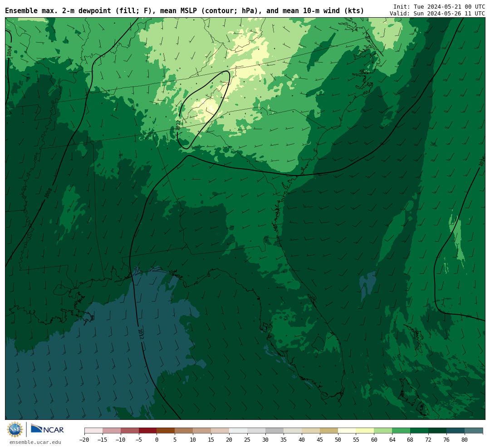490x448 pixels.
Task: Pick the dark red swatch between -5 and 0
Action: [x=148, y=431]
